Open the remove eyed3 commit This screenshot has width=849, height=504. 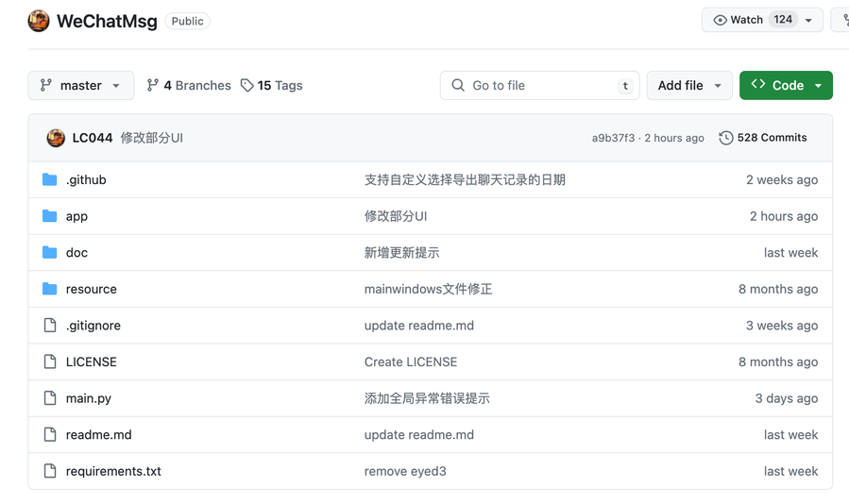(405, 471)
